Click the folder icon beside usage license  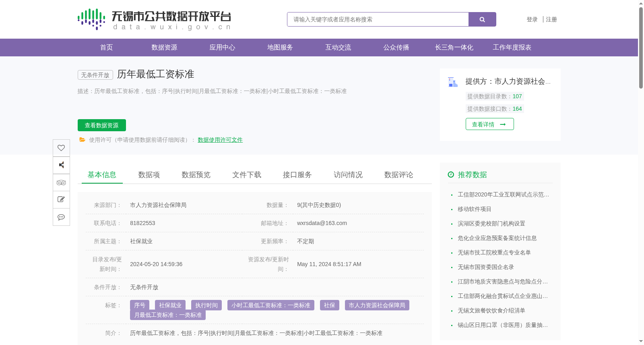(x=82, y=140)
